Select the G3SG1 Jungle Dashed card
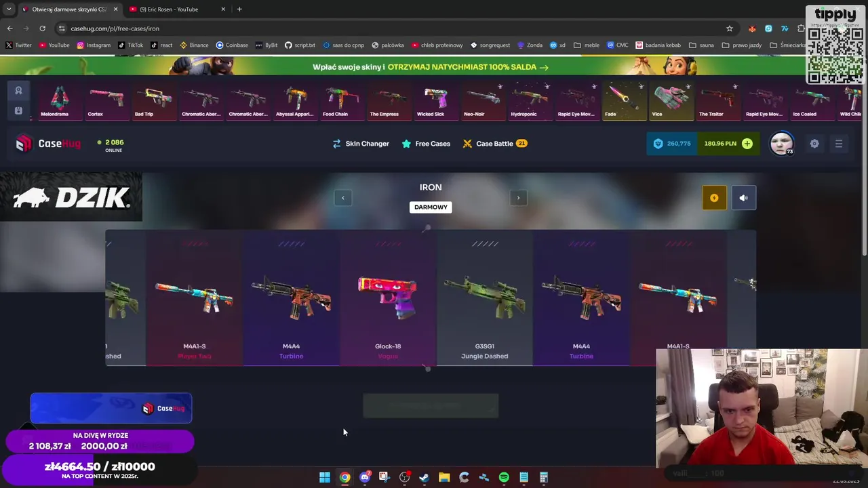This screenshot has height=488, width=868. click(484, 298)
